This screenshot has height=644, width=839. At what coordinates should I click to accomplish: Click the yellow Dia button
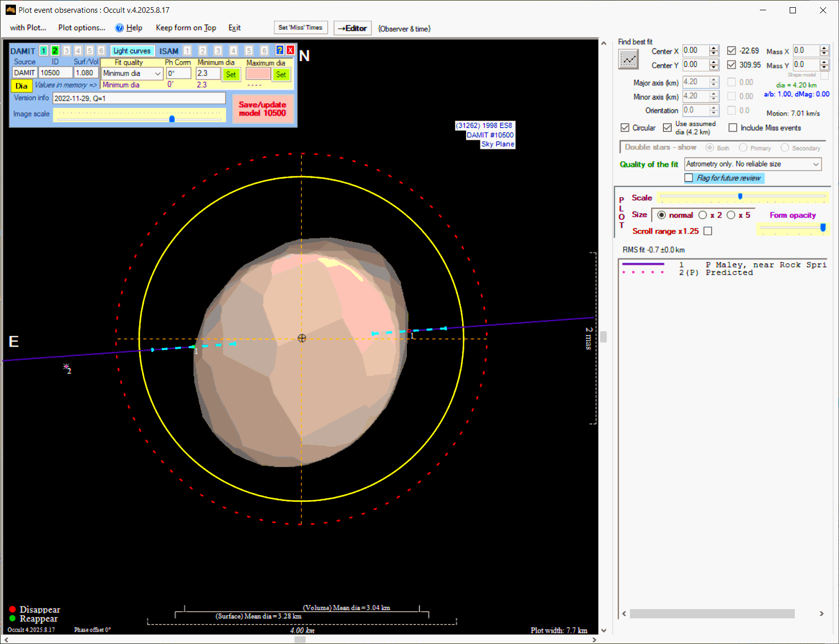pos(22,86)
